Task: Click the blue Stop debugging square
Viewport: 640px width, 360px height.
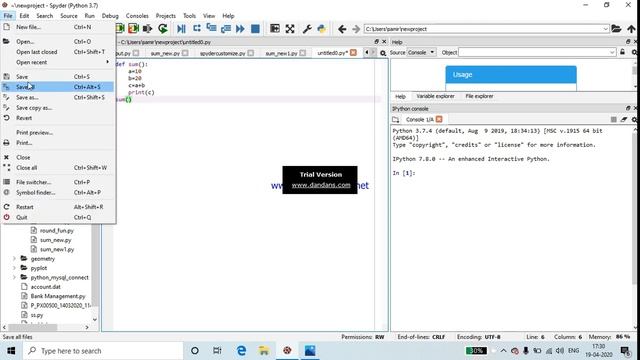Action: pos(255,29)
